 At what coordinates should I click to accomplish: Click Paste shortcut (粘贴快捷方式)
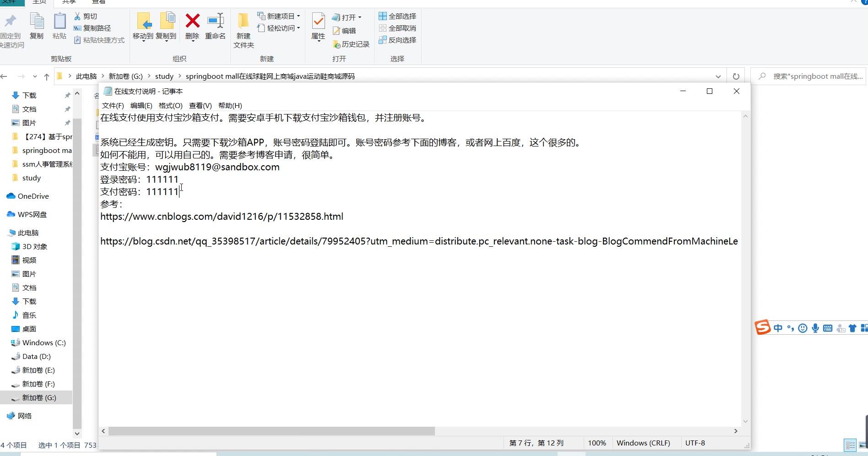tap(99, 40)
